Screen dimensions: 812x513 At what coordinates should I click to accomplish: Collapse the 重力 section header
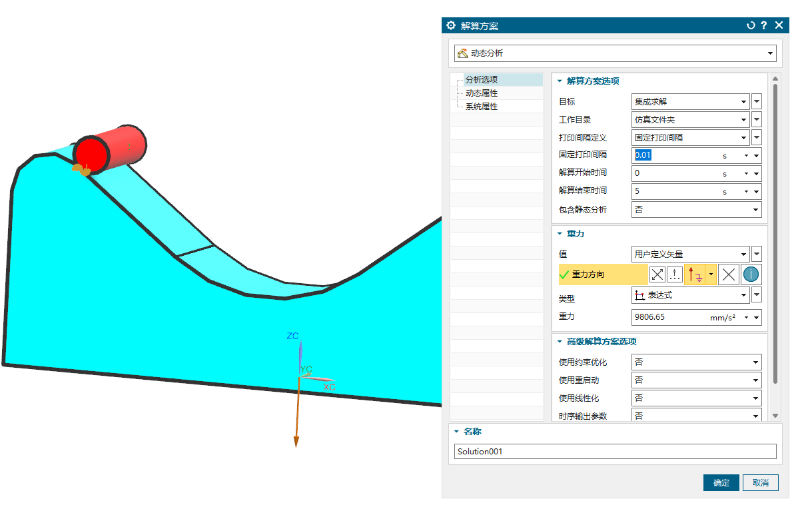tap(560, 234)
